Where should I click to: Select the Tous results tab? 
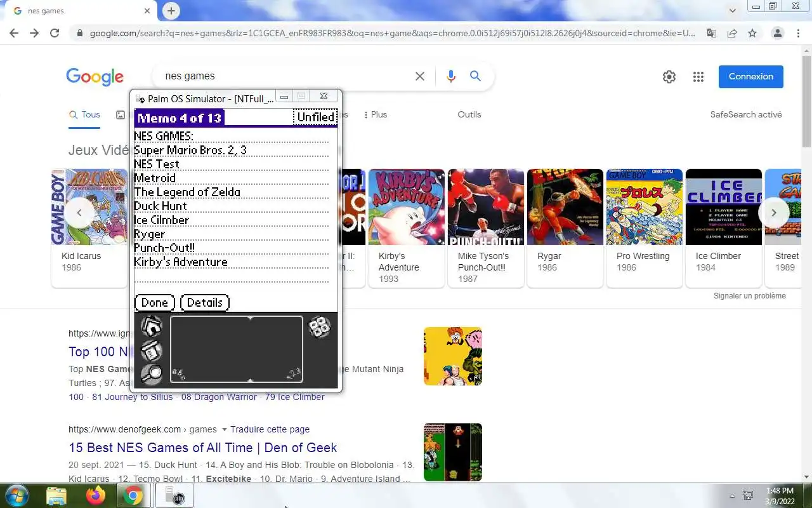pyautogui.click(x=85, y=115)
